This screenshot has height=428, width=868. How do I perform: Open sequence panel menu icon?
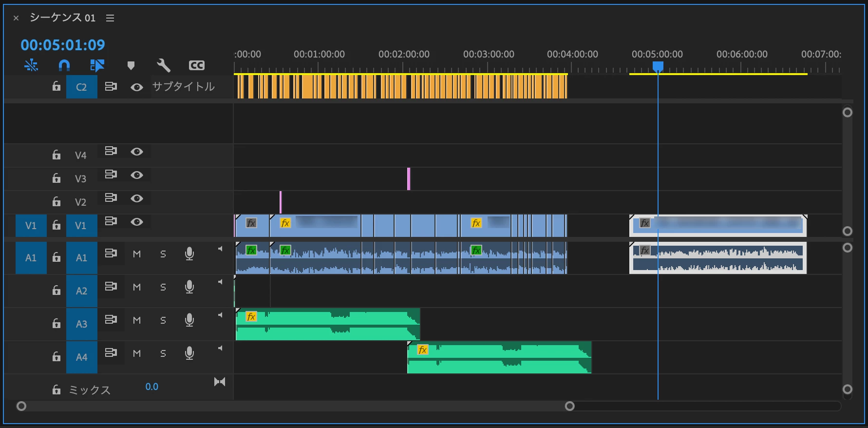pyautogui.click(x=110, y=18)
